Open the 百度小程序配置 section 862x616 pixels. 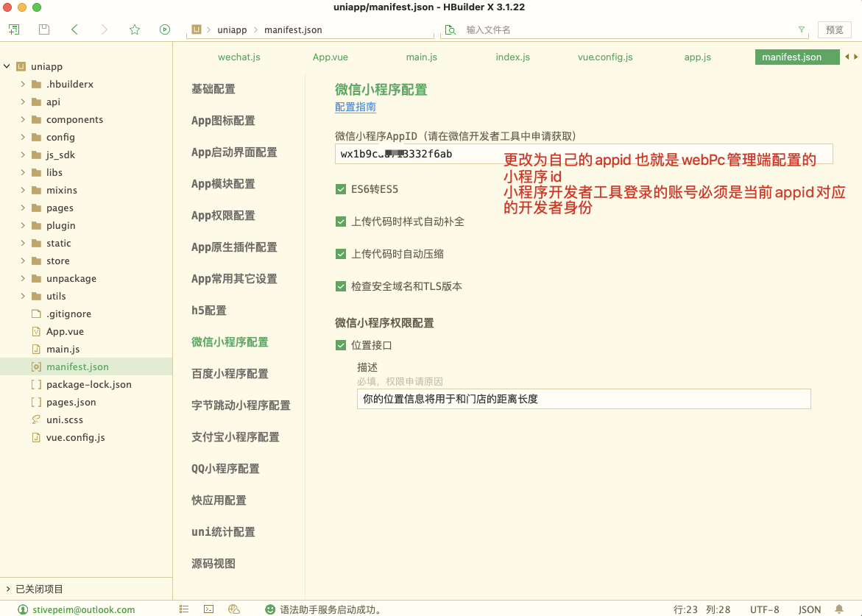(x=230, y=374)
